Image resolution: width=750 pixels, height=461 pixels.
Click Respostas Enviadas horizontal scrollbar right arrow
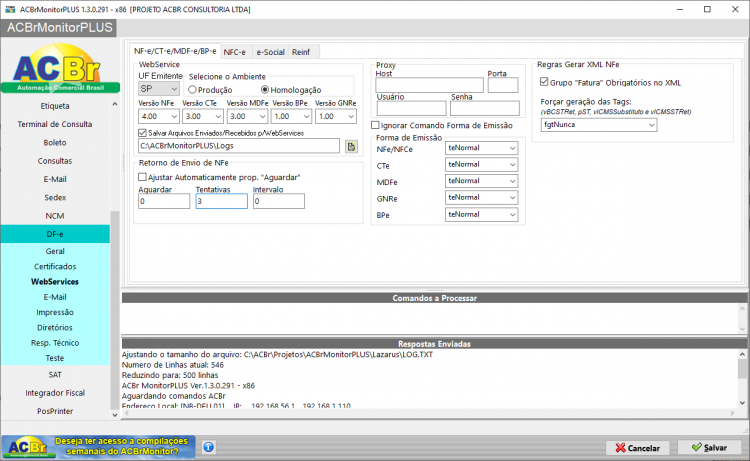coord(732,413)
